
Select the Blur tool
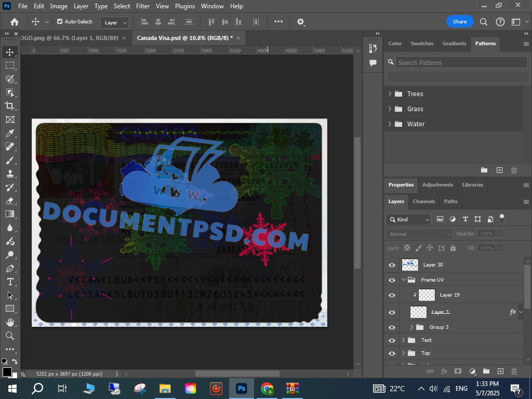[10, 228]
